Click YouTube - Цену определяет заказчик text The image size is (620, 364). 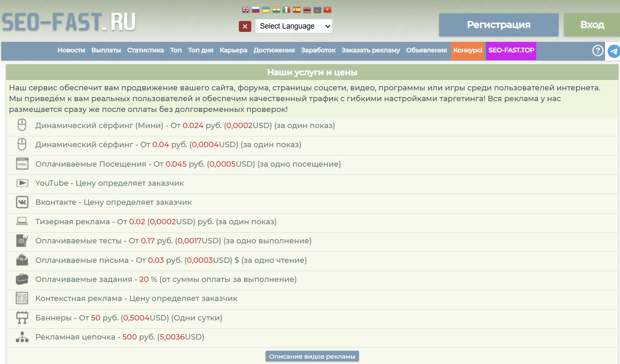coord(110,183)
